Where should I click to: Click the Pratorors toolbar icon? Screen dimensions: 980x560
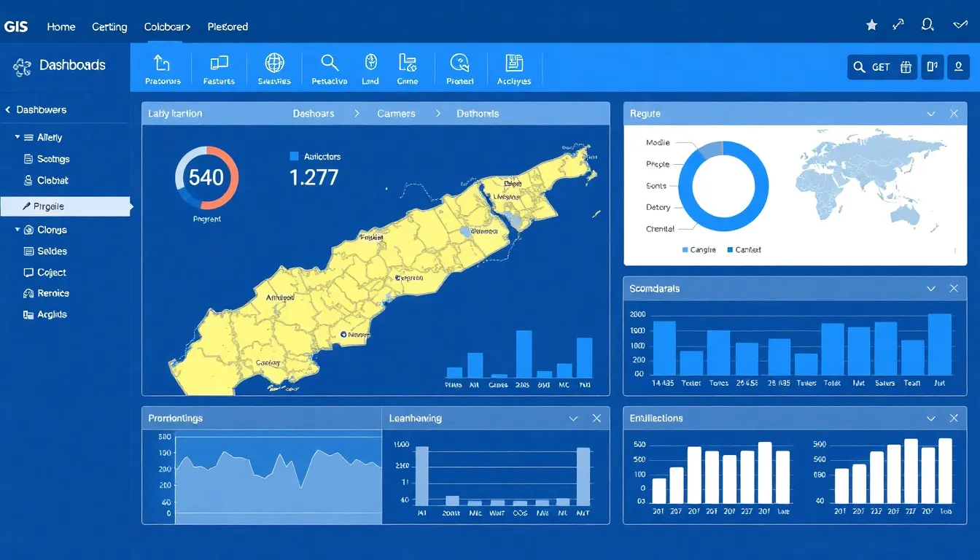162,64
